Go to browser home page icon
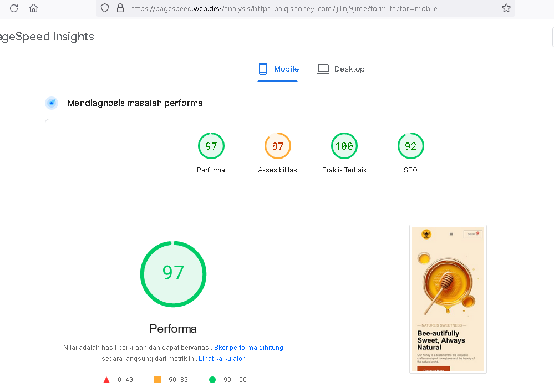 (x=34, y=8)
